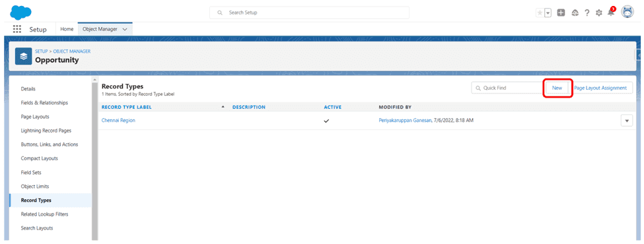
Task: Sort by RECORD TYPE LABEL column
Action: click(x=127, y=107)
